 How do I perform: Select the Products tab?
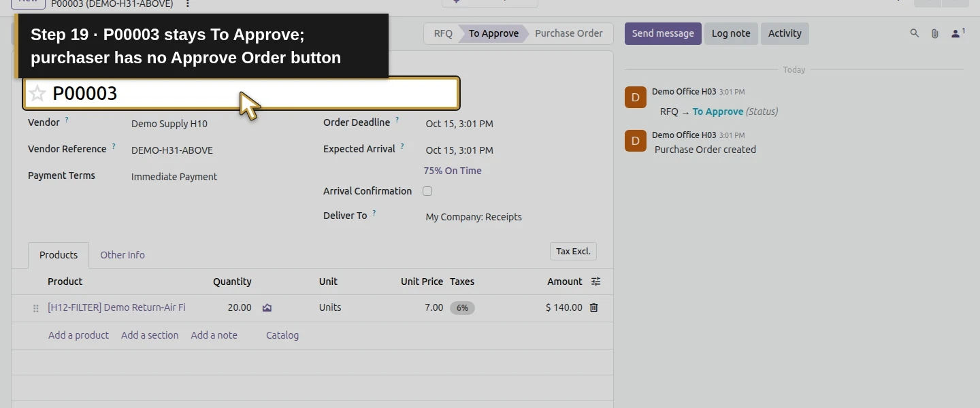point(59,255)
